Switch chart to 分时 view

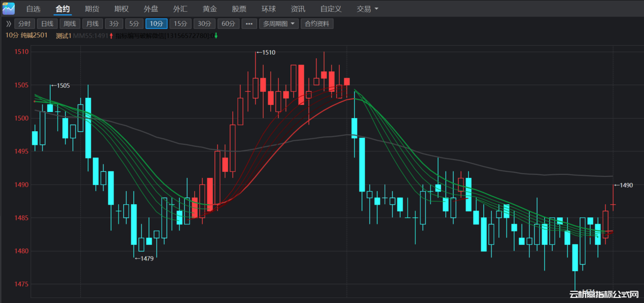coord(24,24)
